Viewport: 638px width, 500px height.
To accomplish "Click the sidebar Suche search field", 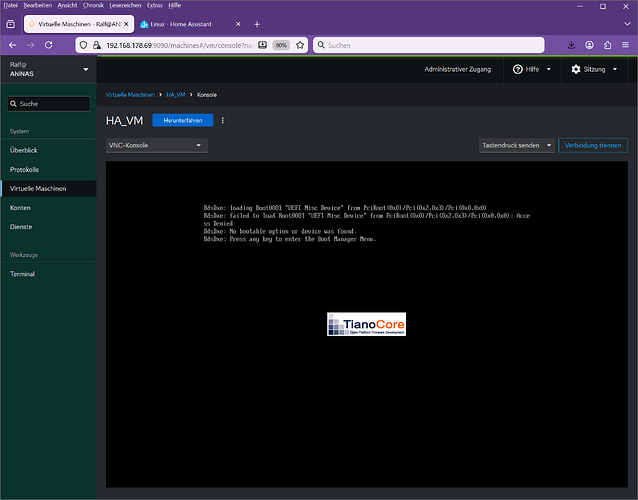I will point(48,103).
